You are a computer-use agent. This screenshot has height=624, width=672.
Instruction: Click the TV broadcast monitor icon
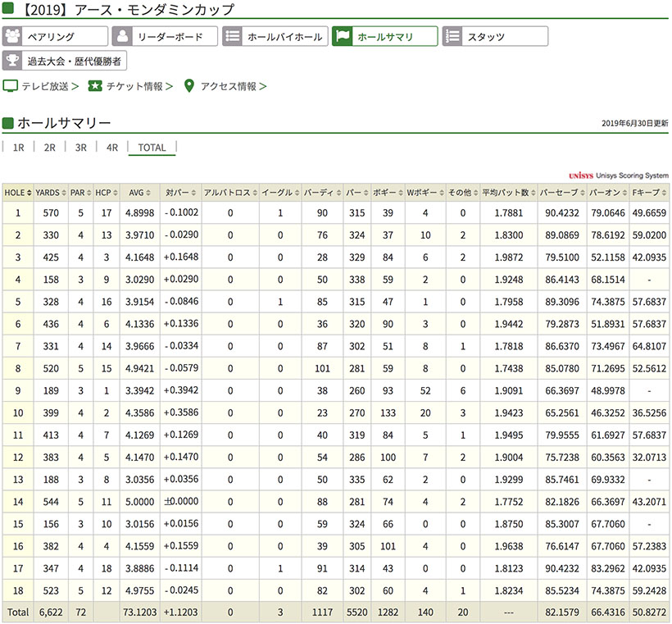(10, 86)
